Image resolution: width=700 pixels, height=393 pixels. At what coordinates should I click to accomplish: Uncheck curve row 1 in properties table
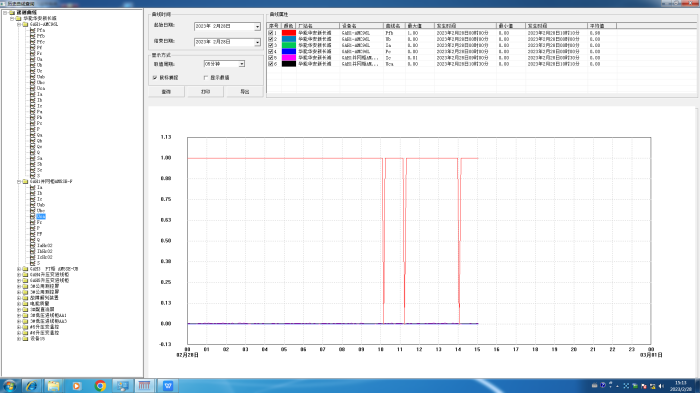[271, 33]
